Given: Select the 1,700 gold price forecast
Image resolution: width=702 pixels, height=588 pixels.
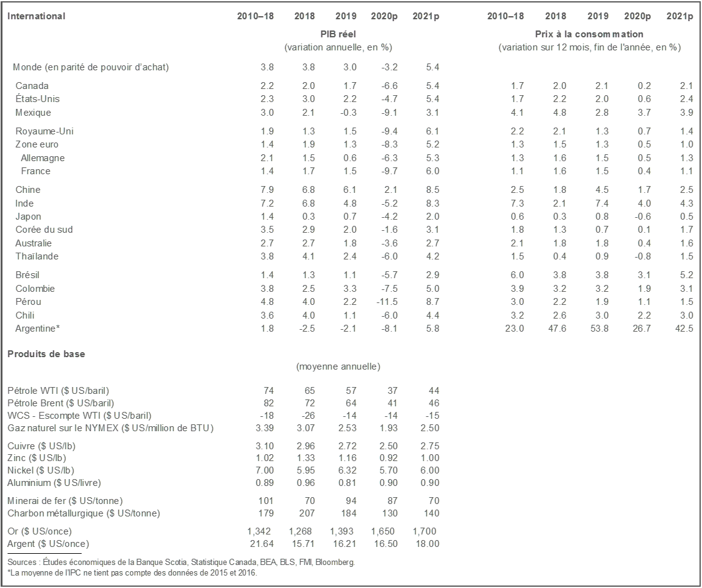Looking at the screenshot, I should point(424,531).
